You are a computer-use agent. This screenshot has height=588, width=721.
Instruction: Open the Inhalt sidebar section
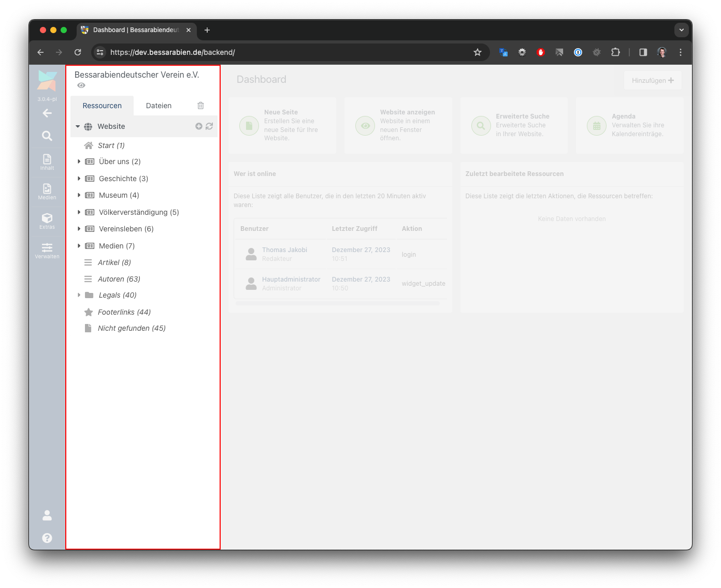click(x=47, y=161)
